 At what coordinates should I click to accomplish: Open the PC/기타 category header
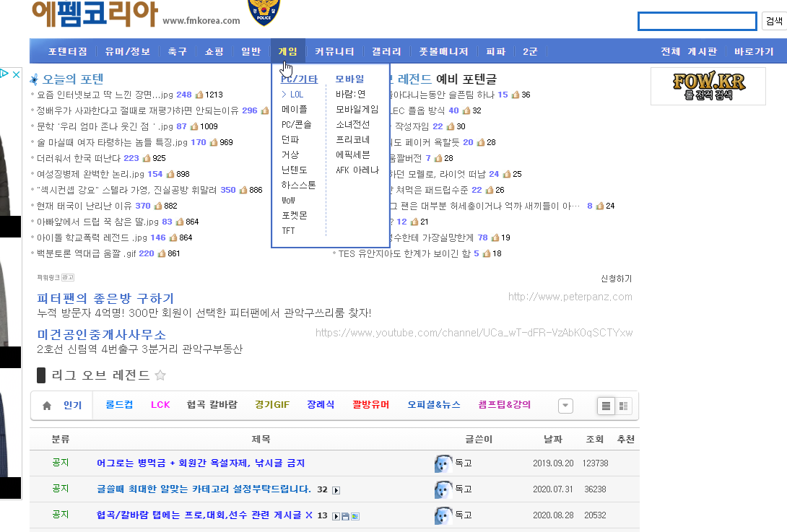(x=299, y=79)
